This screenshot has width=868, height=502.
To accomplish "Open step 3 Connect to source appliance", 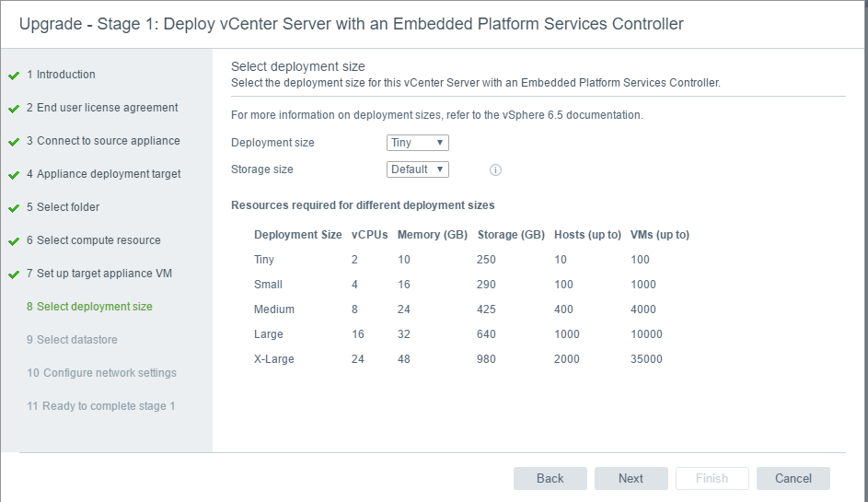I will click(x=103, y=141).
